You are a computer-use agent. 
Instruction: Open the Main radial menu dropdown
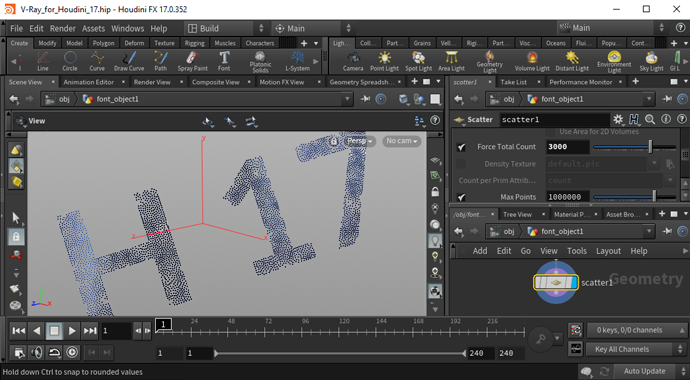point(313,29)
